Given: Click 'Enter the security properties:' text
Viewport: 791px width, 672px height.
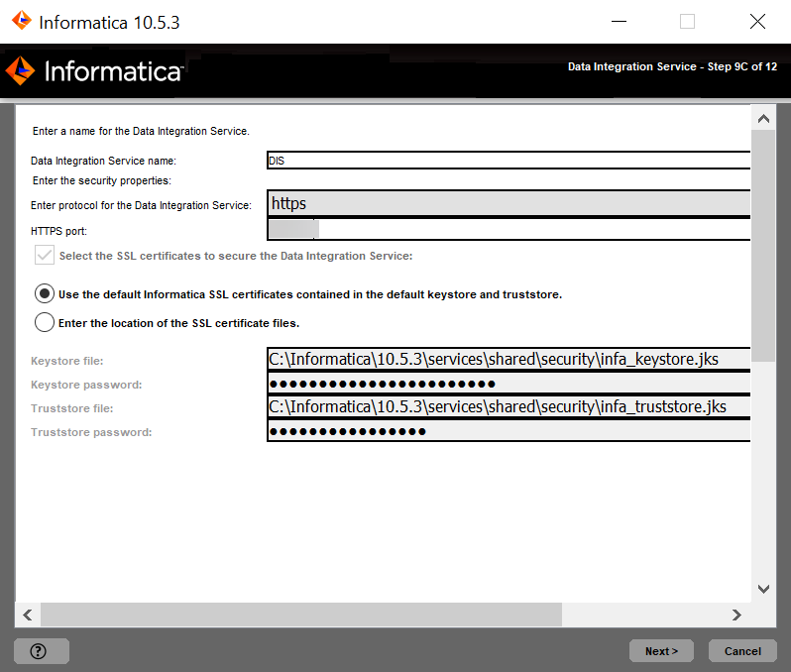Looking at the screenshot, I should click(102, 180).
